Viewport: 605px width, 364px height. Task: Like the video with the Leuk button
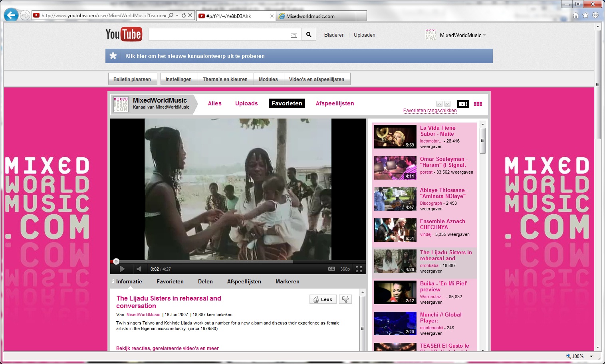pyautogui.click(x=323, y=299)
